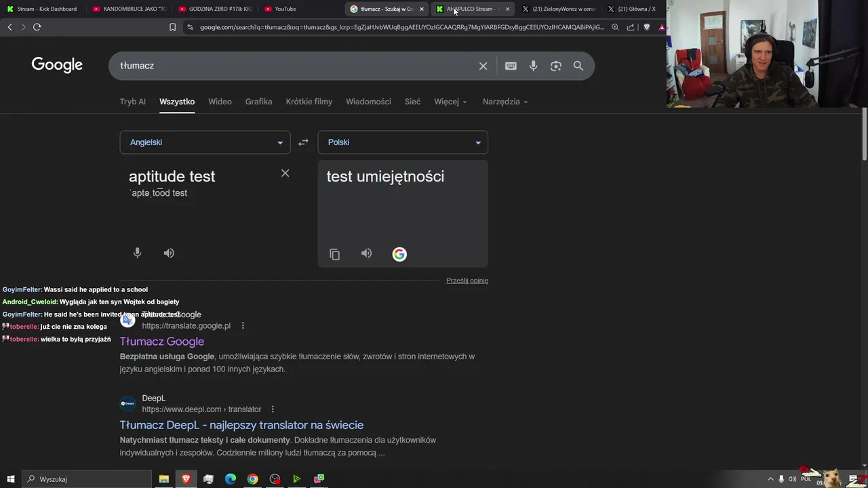Show hidden system tray icons
Screen dimensions: 868x488
click(770, 479)
